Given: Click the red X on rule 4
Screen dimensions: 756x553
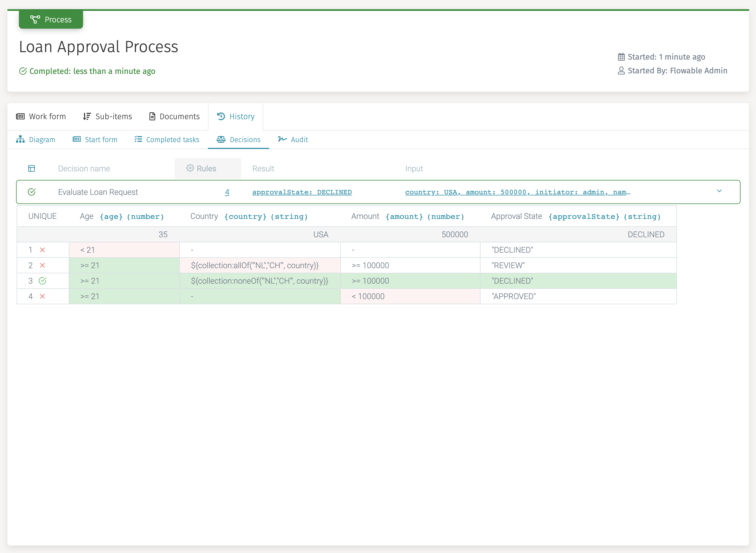Looking at the screenshot, I should pyautogui.click(x=42, y=296).
